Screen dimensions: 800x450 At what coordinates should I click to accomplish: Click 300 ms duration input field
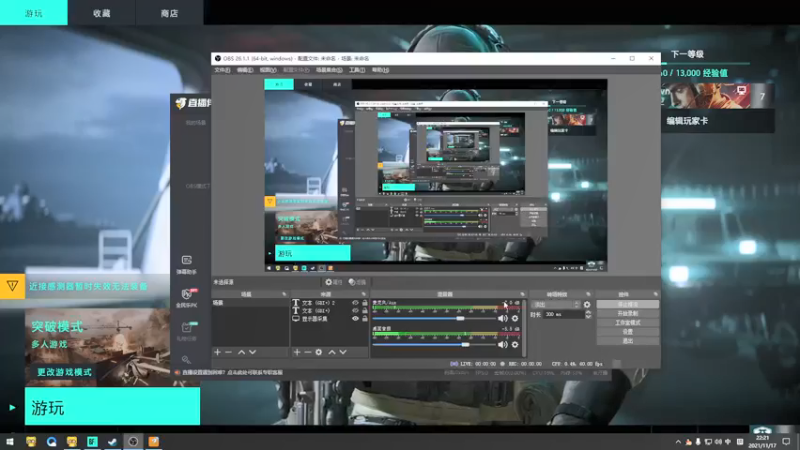click(563, 315)
